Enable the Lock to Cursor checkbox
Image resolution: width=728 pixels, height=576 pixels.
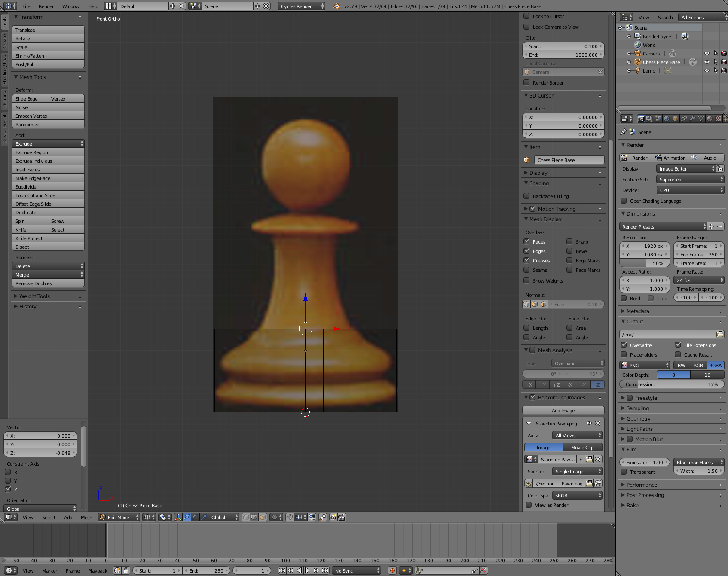coord(526,16)
